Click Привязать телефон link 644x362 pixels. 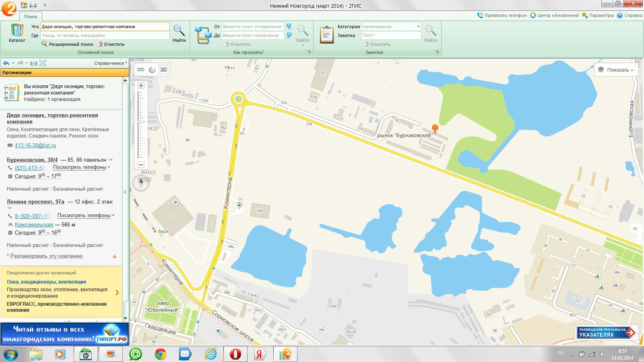point(502,15)
